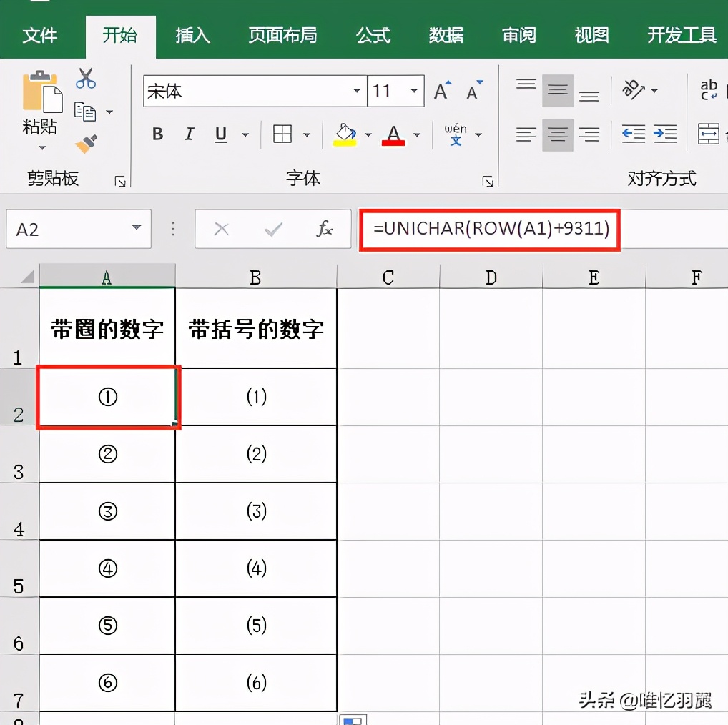Click the Cut scissors icon
This screenshot has height=725, width=728.
86,79
